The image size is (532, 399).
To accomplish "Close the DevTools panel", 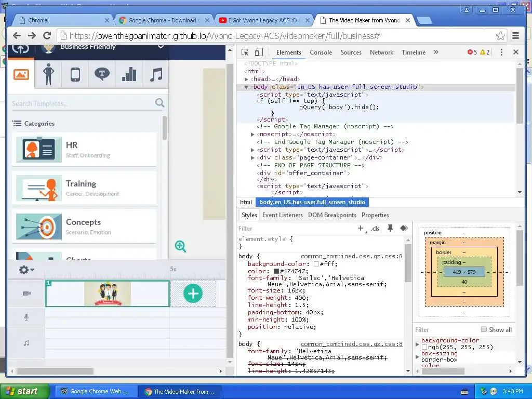I will (x=516, y=52).
